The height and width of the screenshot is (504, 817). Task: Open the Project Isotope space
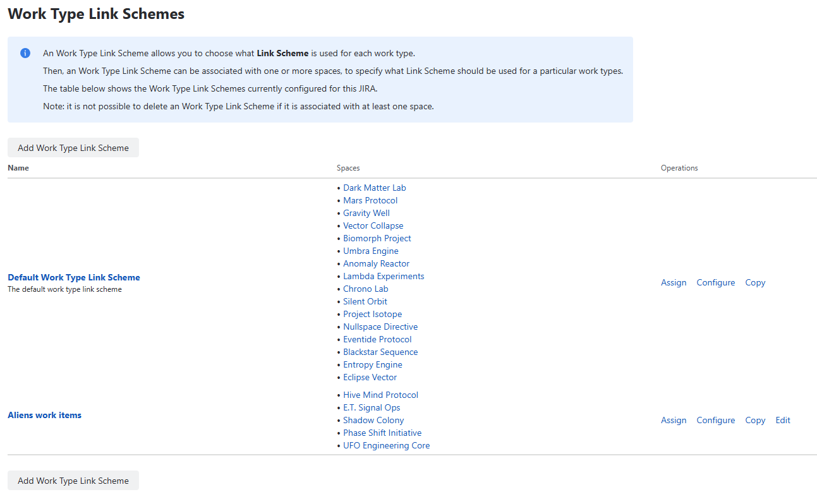point(372,314)
